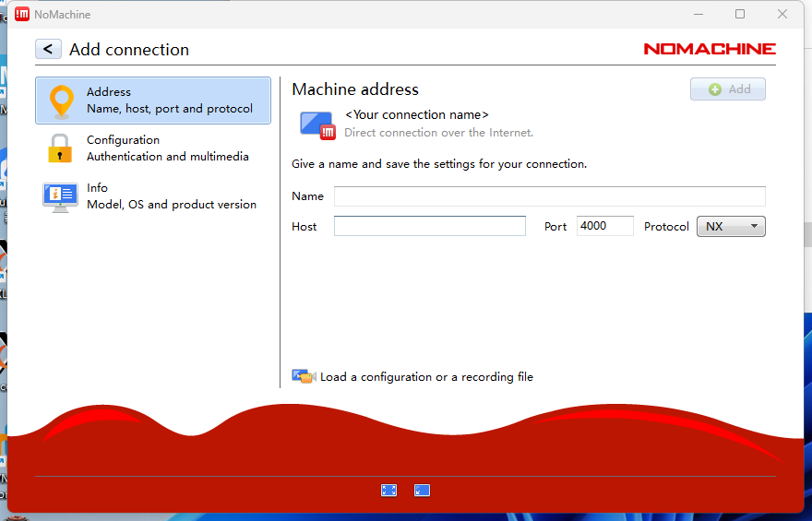Click the load configuration file icon
The image size is (812, 521).
coord(304,376)
